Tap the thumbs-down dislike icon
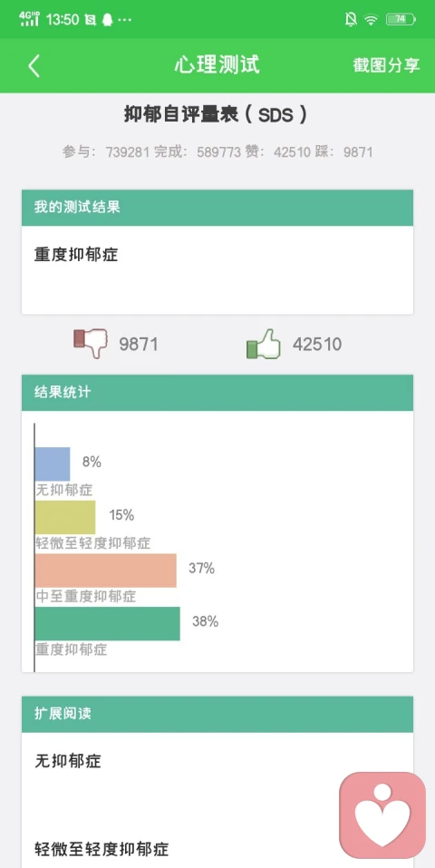435x868 pixels. (x=91, y=343)
